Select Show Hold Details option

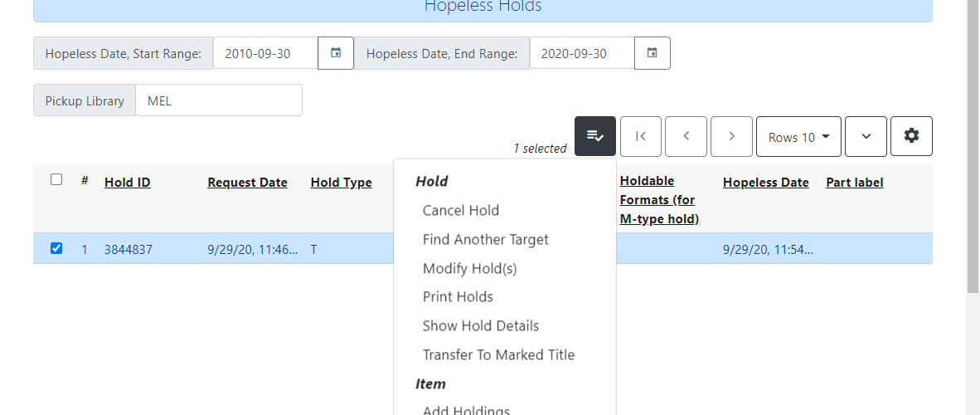pyautogui.click(x=481, y=325)
